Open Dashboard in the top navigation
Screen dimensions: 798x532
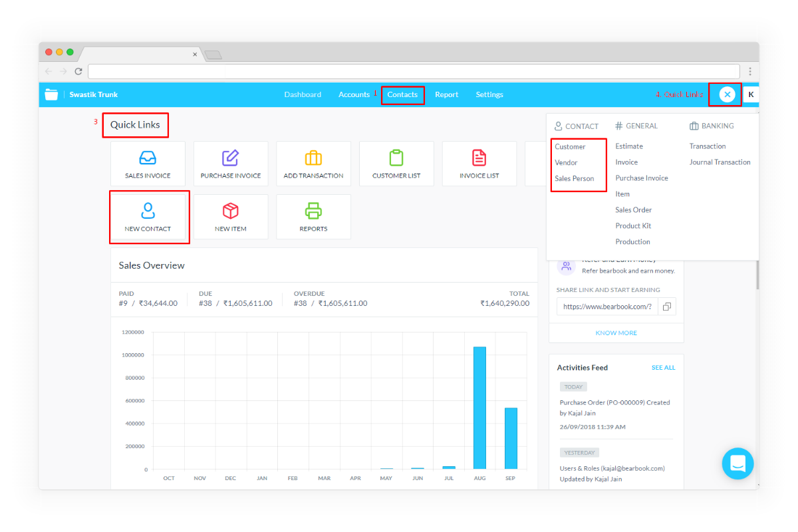pyautogui.click(x=303, y=94)
